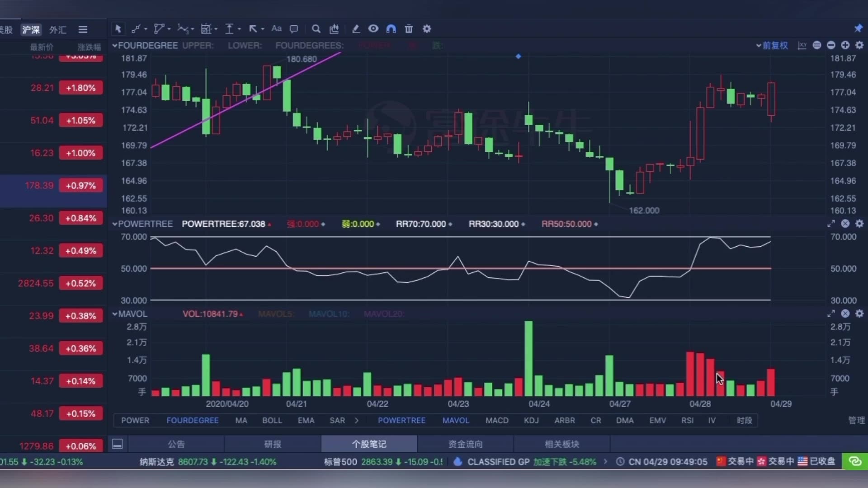
Task: Select the price range marker tool
Action: [x=230, y=29]
